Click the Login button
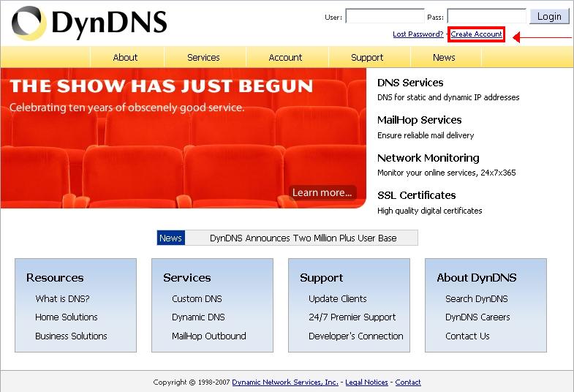The height and width of the screenshot is (392, 574). pos(549,17)
